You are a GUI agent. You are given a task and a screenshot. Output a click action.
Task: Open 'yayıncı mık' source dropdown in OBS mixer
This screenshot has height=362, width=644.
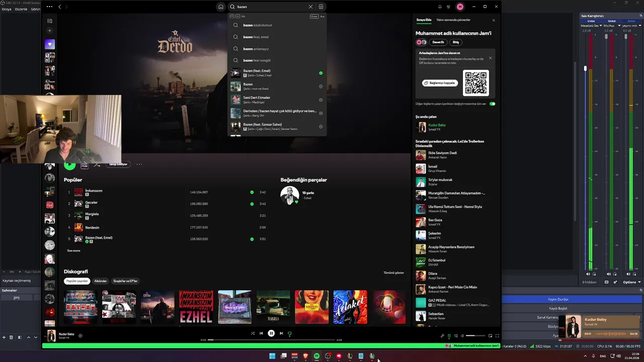tap(631, 26)
